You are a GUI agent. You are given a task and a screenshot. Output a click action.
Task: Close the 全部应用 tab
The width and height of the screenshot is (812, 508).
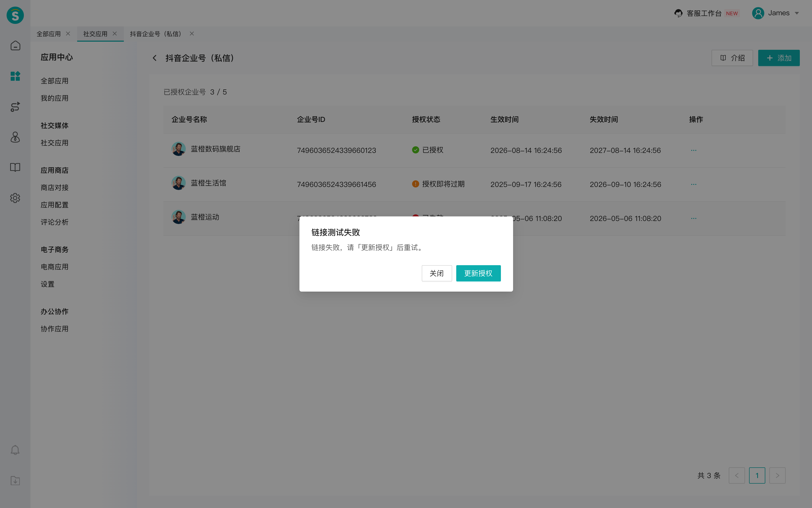tap(68, 34)
